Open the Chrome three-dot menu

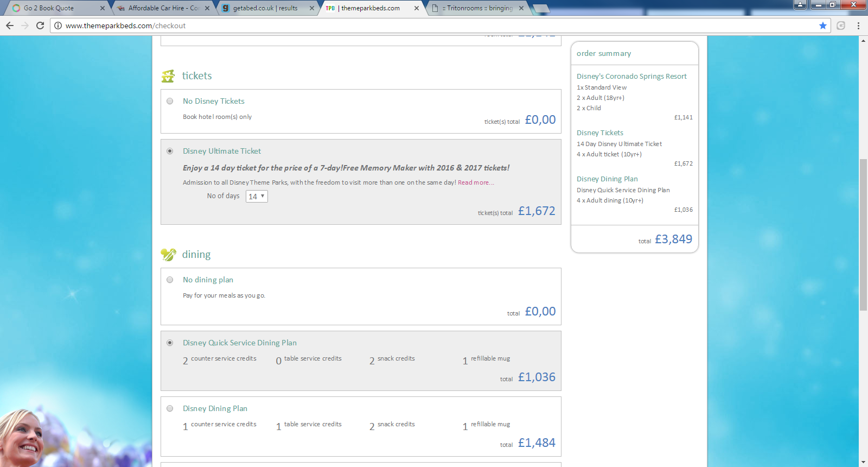(858, 26)
